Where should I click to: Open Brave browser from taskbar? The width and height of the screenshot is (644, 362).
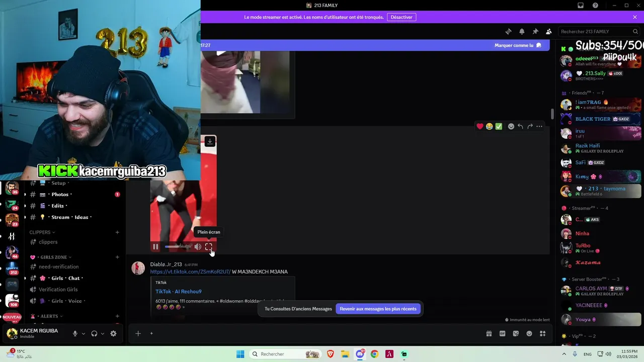pyautogui.click(x=331, y=354)
